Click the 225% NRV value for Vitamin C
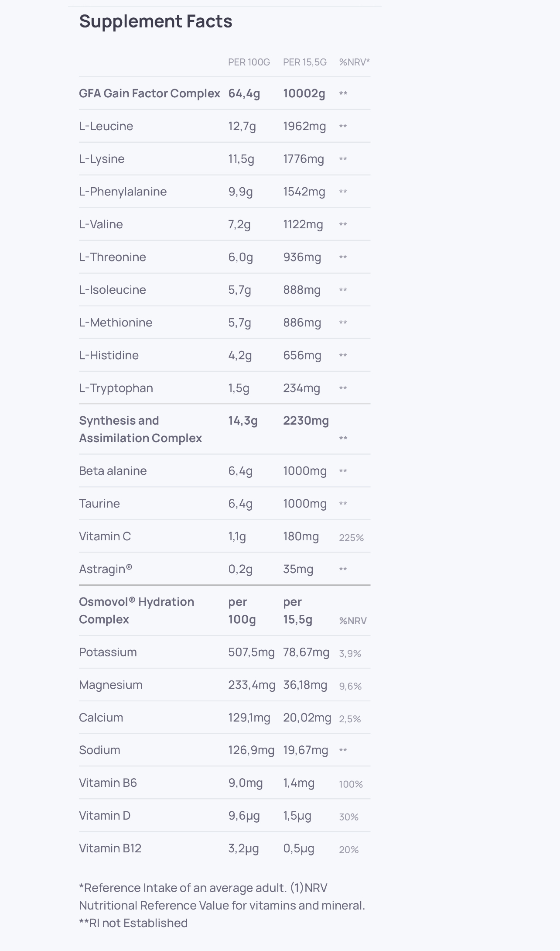The image size is (560, 951). coord(351,538)
